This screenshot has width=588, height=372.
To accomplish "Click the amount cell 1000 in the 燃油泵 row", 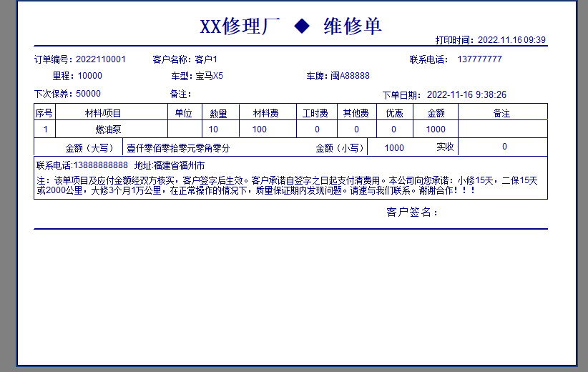I will (x=436, y=129).
